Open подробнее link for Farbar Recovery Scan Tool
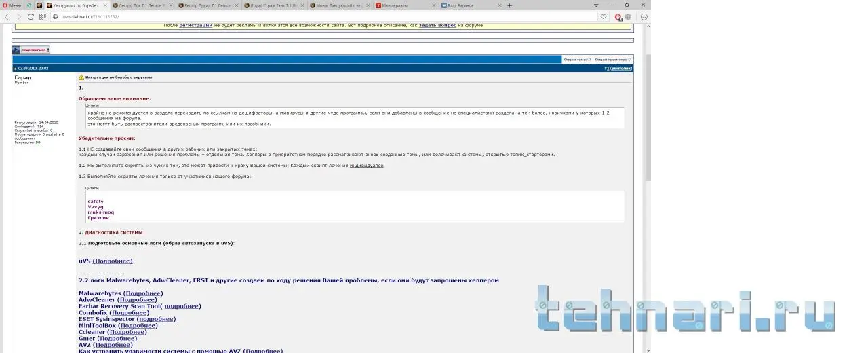This screenshot has width=868, height=353. [182, 306]
